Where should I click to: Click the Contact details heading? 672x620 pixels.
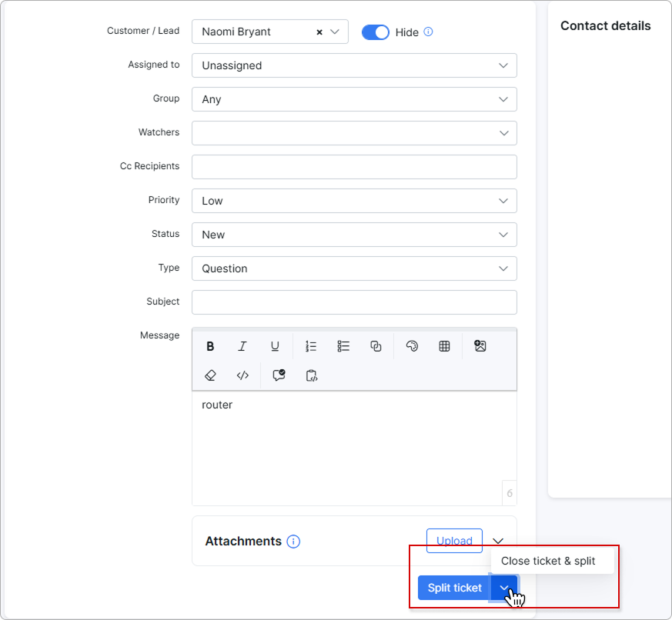pyautogui.click(x=606, y=25)
